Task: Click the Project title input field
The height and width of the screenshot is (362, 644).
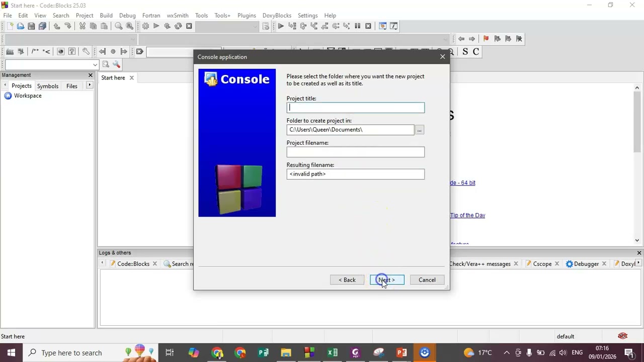Action: click(x=356, y=108)
